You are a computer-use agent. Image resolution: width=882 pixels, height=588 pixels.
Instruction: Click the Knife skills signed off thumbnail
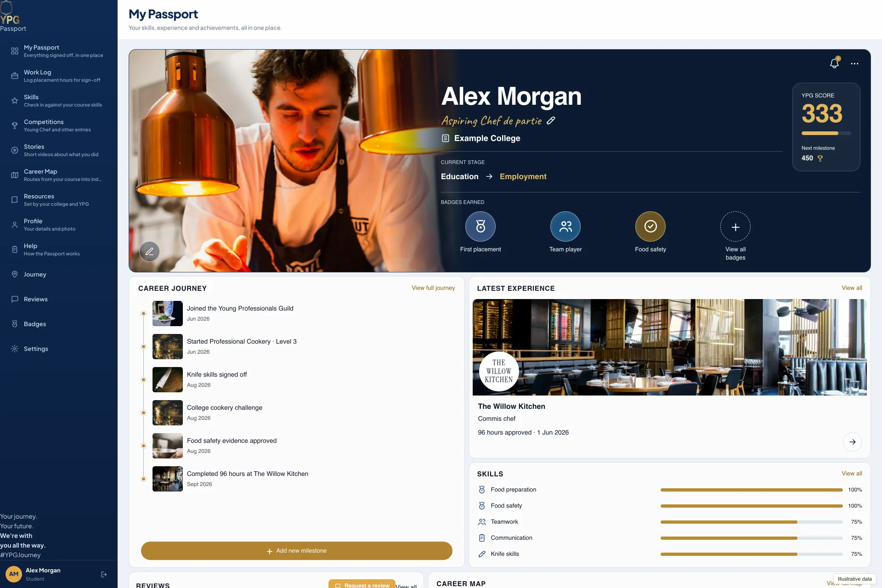click(168, 379)
